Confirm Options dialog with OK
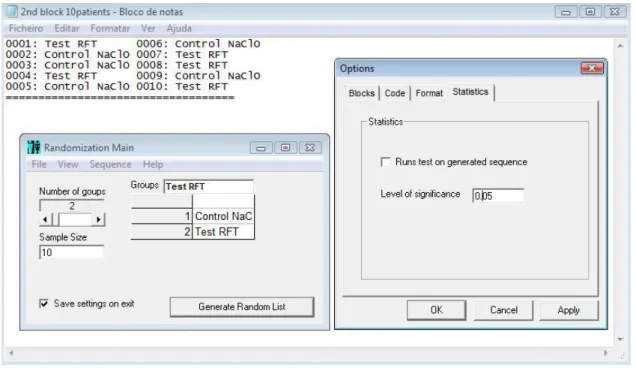This screenshot has width=636, height=368. tap(436, 310)
